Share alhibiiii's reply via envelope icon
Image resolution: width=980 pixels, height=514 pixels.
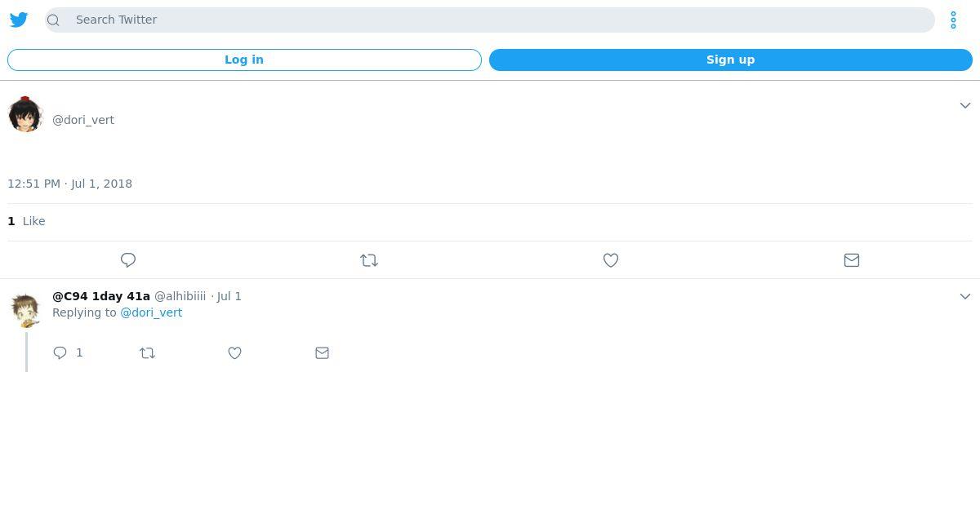(x=323, y=352)
